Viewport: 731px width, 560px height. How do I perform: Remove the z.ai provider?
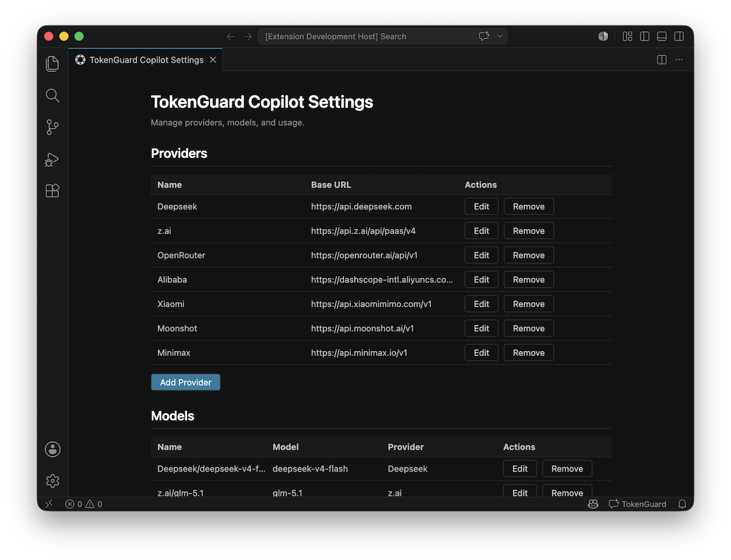pos(529,231)
